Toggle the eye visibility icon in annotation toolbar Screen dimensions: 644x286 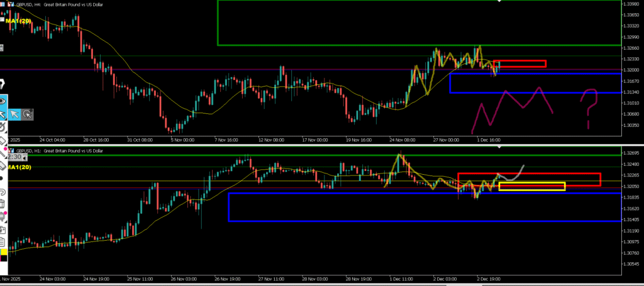click(3, 101)
